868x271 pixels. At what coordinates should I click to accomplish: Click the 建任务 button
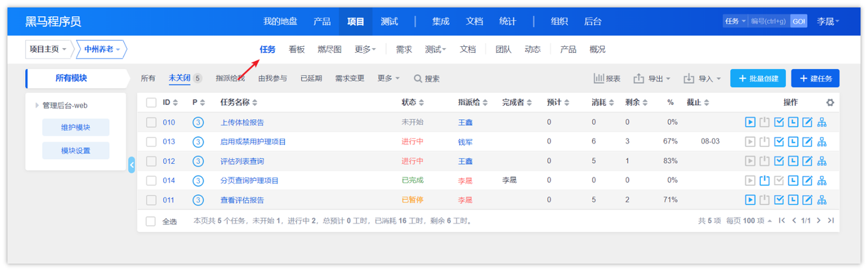(x=815, y=78)
